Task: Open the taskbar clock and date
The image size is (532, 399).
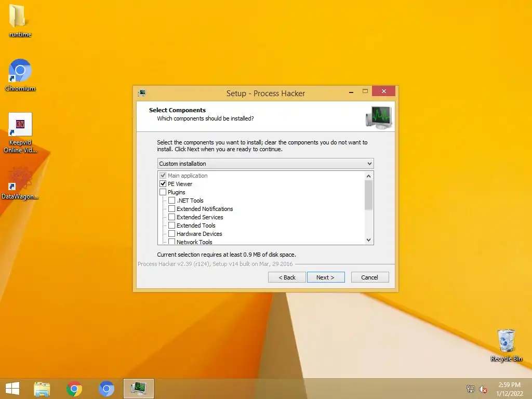Action: click(509, 389)
